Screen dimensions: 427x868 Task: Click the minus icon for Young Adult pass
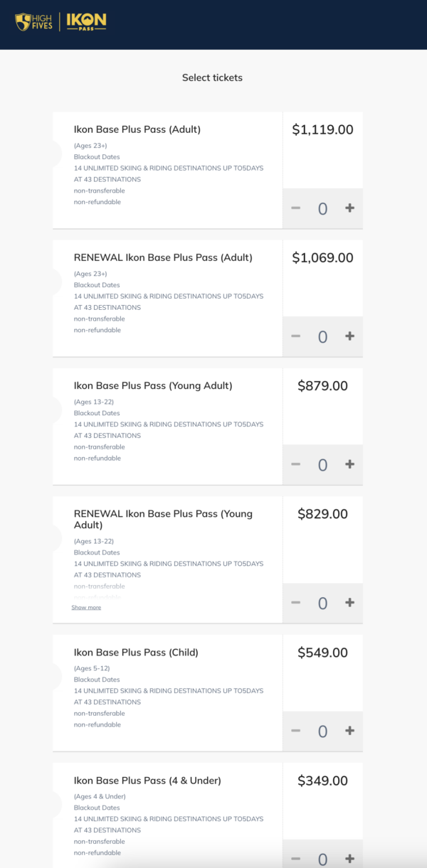pyautogui.click(x=295, y=464)
